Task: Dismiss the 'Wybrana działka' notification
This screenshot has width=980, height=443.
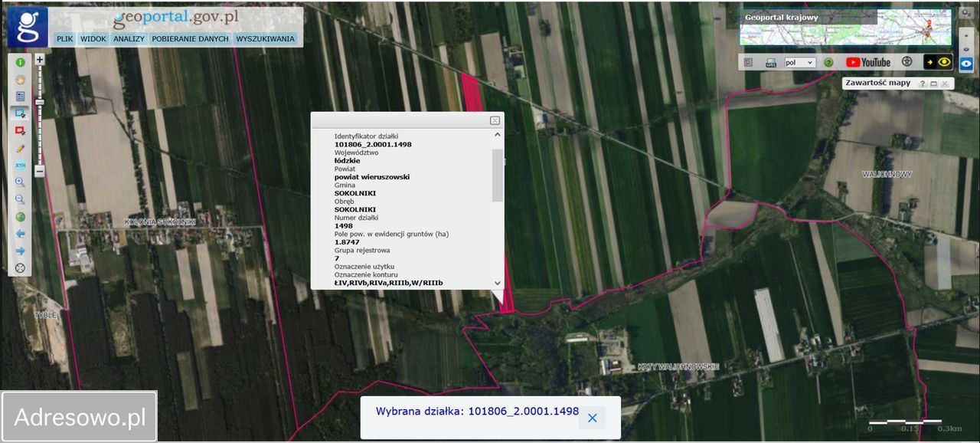Action: point(592,418)
